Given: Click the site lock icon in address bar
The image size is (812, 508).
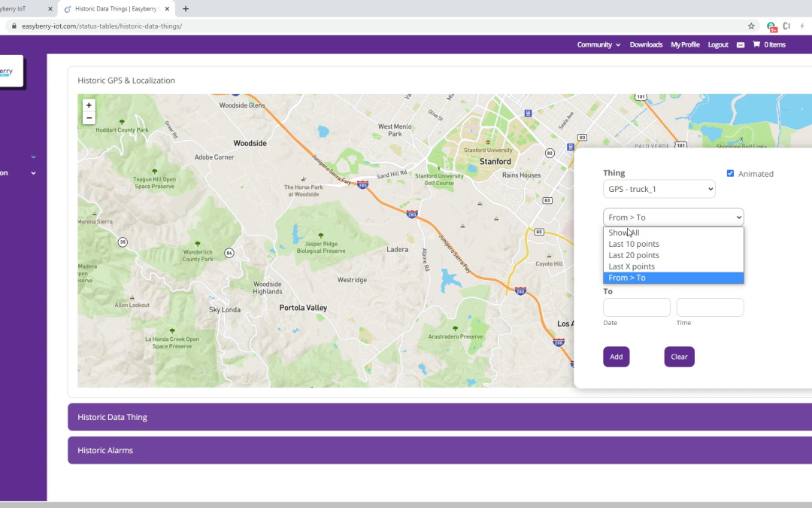Looking at the screenshot, I should click(14, 26).
